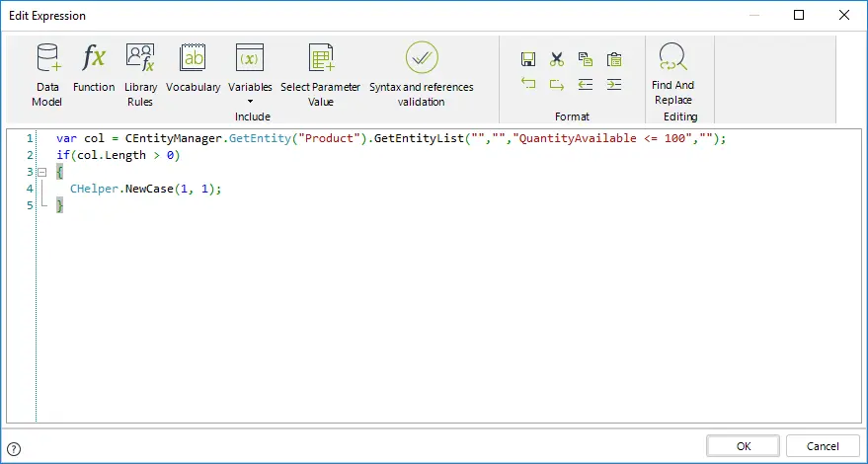Open the help question mark icon
The width and height of the screenshot is (868, 464).
click(x=15, y=448)
